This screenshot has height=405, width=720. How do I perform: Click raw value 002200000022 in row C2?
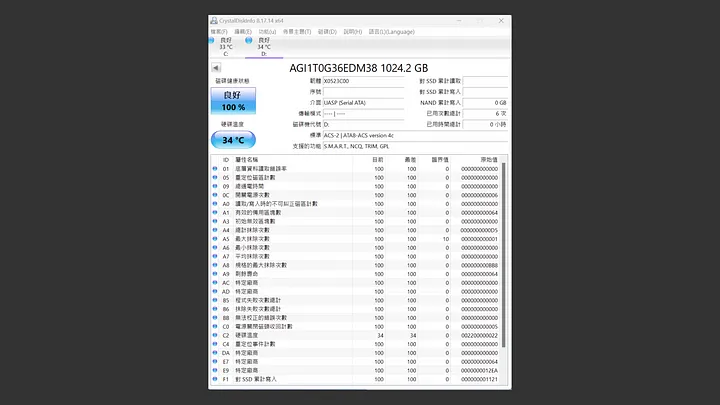(x=479, y=335)
